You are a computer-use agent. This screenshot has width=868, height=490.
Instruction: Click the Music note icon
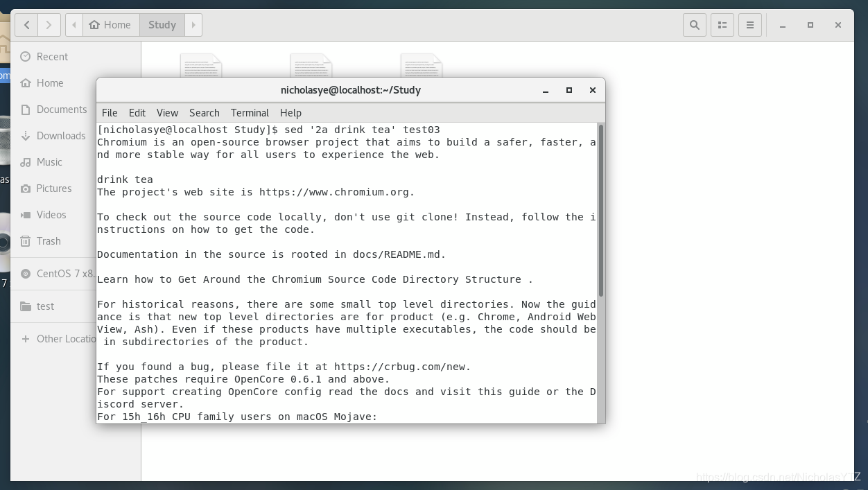26,162
